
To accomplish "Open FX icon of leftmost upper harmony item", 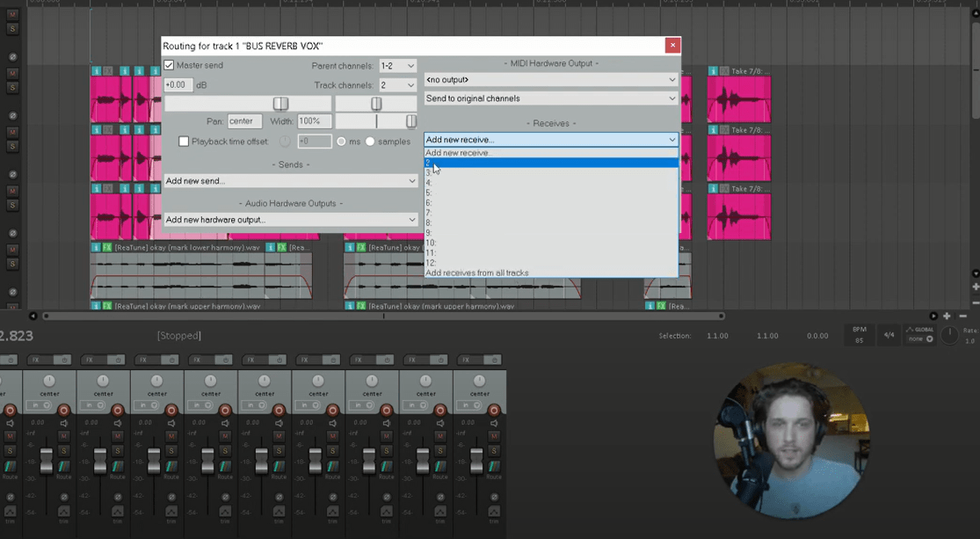I will tap(107, 306).
